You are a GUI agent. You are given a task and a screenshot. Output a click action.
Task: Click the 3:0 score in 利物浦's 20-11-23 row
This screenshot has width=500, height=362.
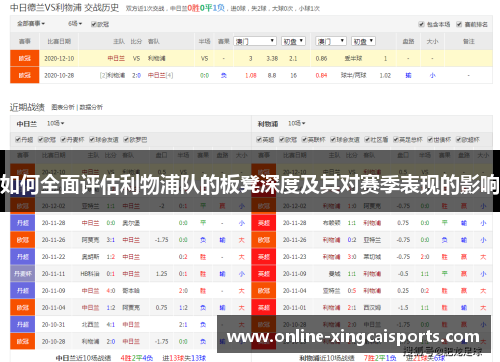tap(352, 257)
